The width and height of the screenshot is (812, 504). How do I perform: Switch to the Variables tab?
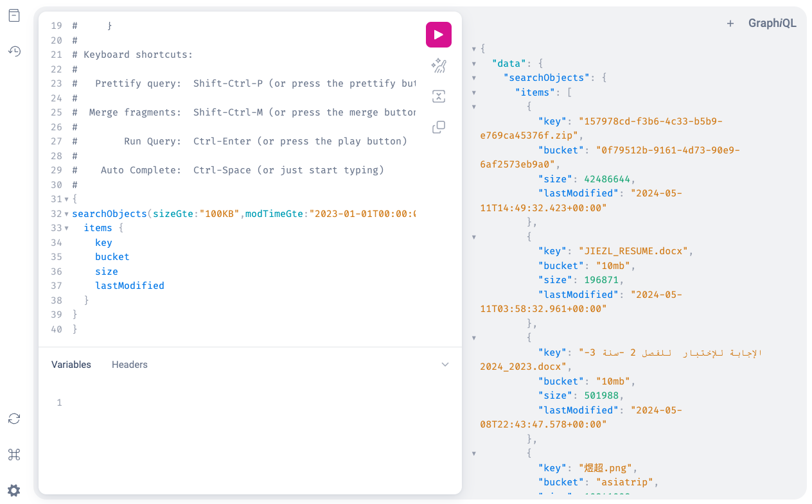[x=71, y=365]
